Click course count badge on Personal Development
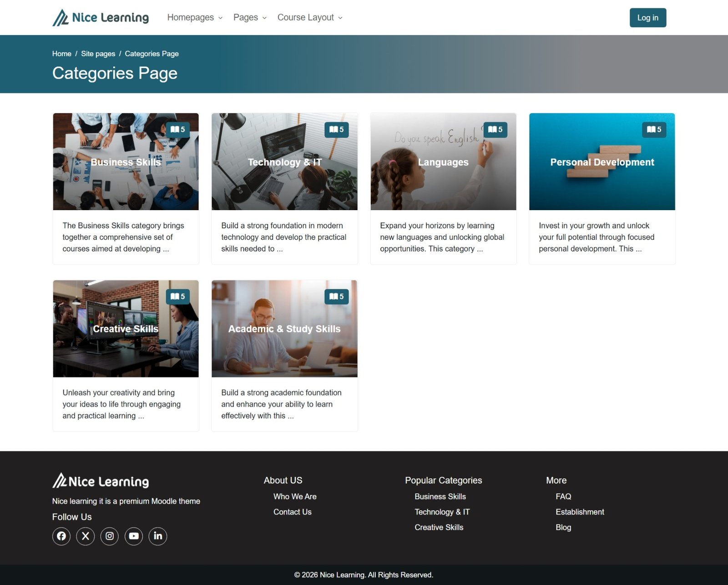The height and width of the screenshot is (585, 728). pyautogui.click(x=654, y=130)
